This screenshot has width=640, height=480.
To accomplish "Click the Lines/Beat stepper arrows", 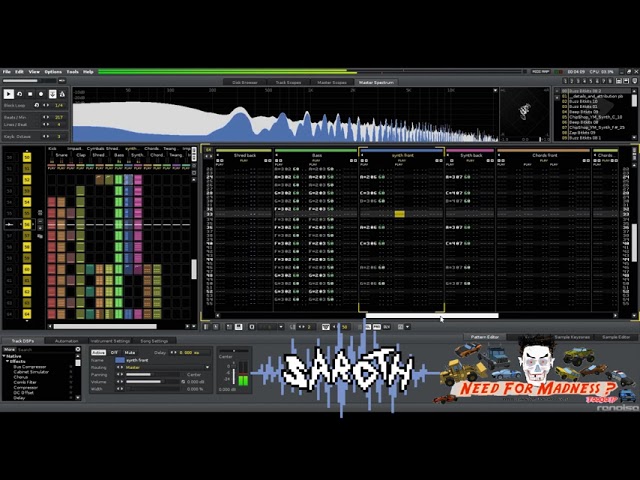I will pos(46,124).
